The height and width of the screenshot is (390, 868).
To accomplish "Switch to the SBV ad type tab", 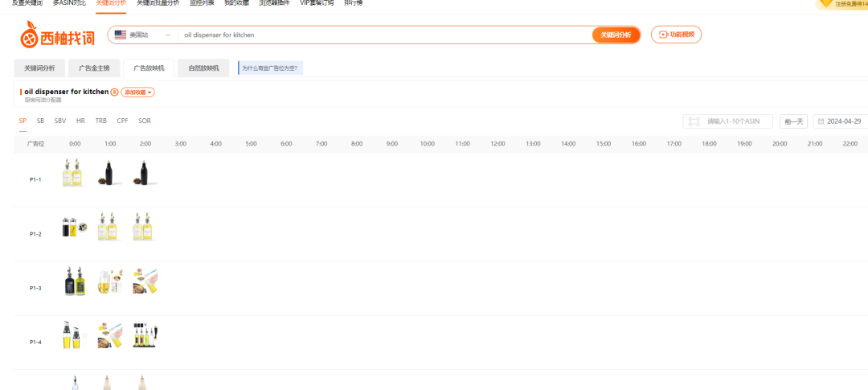I will click(x=60, y=121).
